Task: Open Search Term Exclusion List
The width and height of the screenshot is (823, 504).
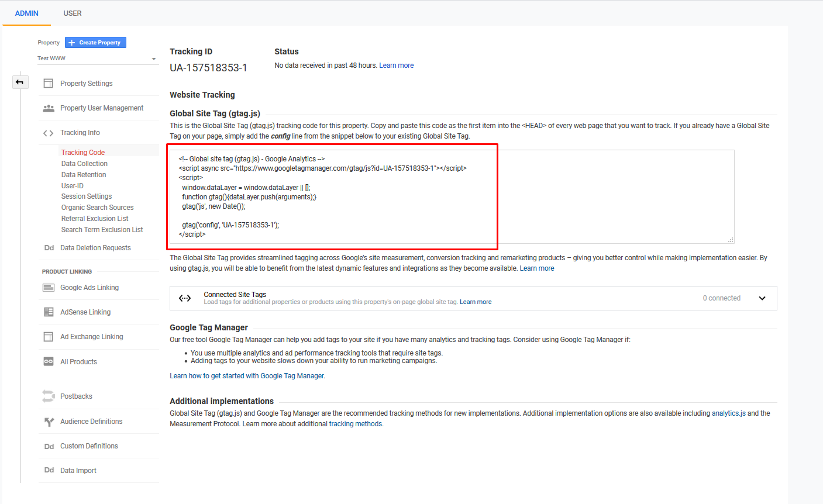Action: [x=102, y=230]
